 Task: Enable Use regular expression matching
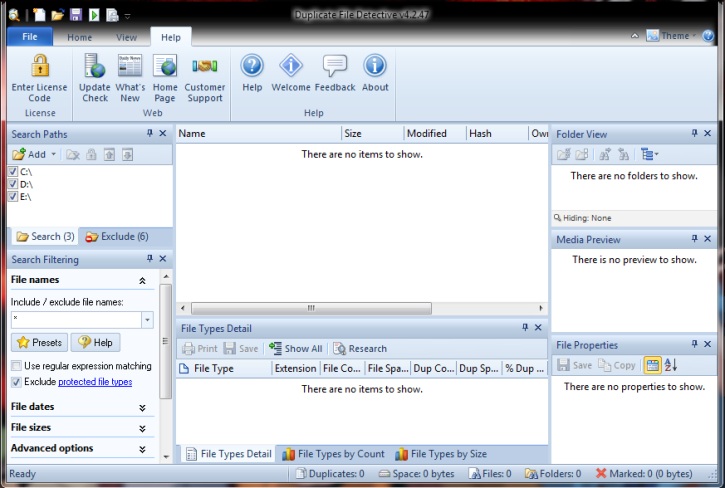(16, 366)
